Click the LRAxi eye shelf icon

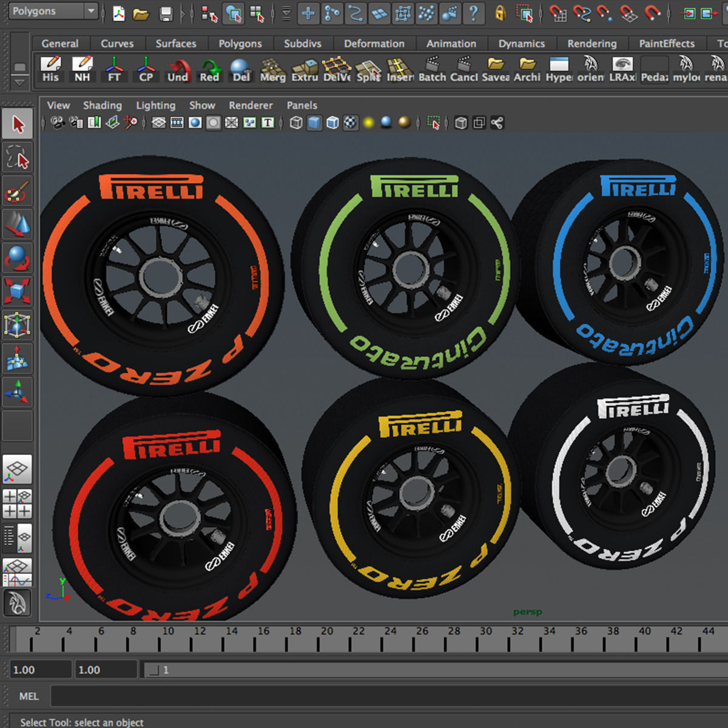[x=622, y=69]
